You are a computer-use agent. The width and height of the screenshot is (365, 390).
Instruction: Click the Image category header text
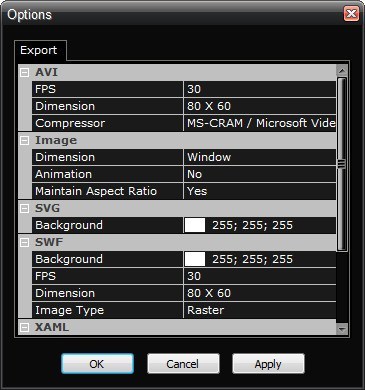[x=56, y=140]
